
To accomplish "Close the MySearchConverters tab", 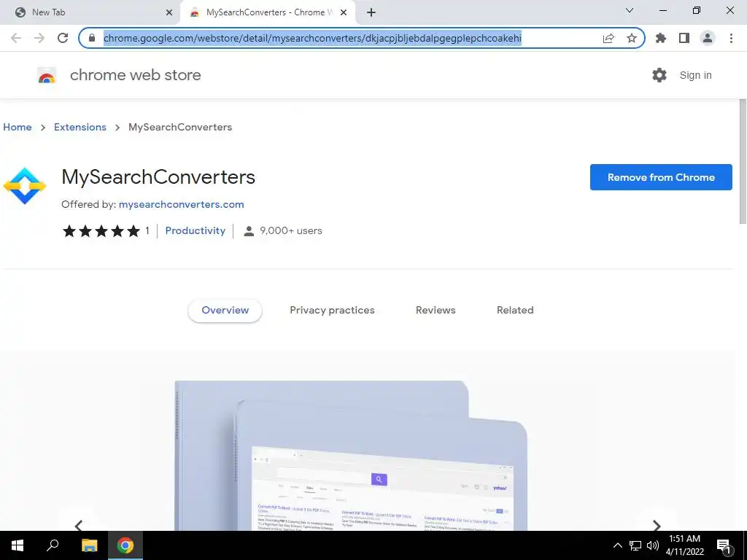I will point(344,12).
